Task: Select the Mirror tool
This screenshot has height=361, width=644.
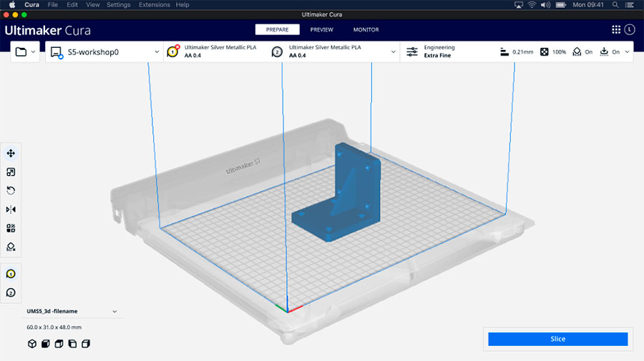Action: (11, 209)
